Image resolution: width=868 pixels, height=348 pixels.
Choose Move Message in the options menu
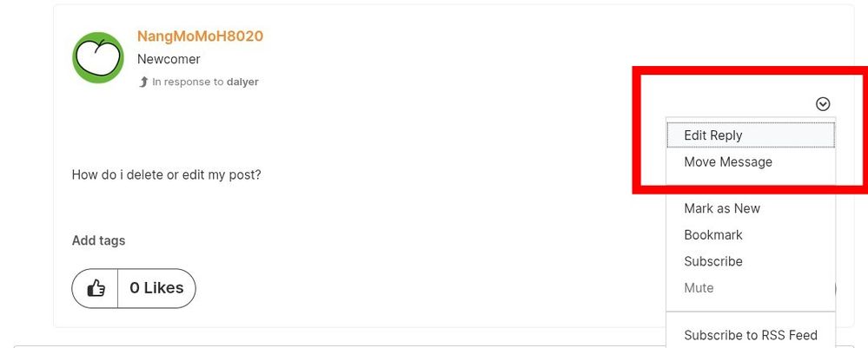click(x=727, y=162)
